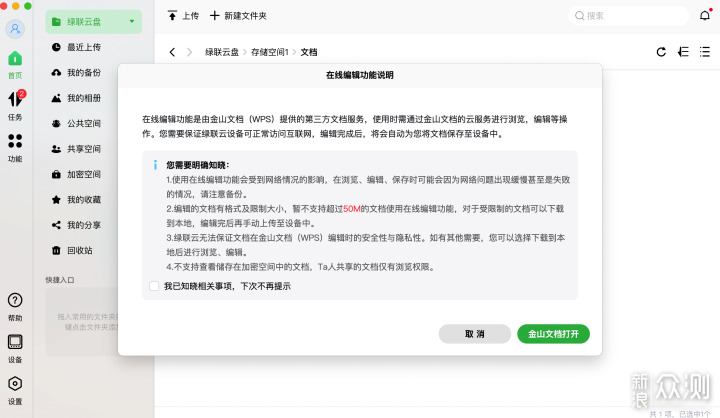Click the 上传 upload button
Viewport: 720px width, 418px height.
tap(183, 16)
